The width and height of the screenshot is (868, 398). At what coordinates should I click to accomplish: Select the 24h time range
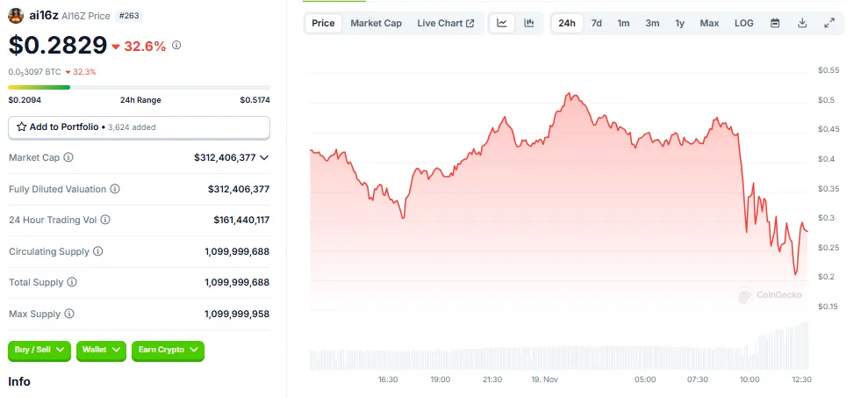click(567, 23)
